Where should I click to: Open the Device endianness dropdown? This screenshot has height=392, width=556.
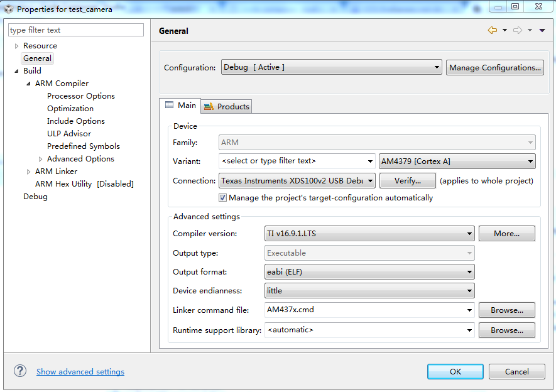click(369, 291)
